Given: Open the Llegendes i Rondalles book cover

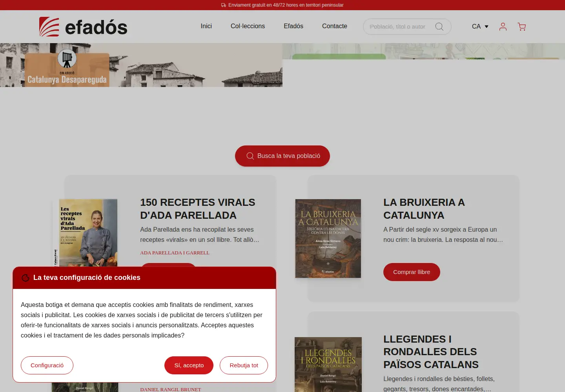Looking at the screenshot, I should pyautogui.click(x=328, y=365).
